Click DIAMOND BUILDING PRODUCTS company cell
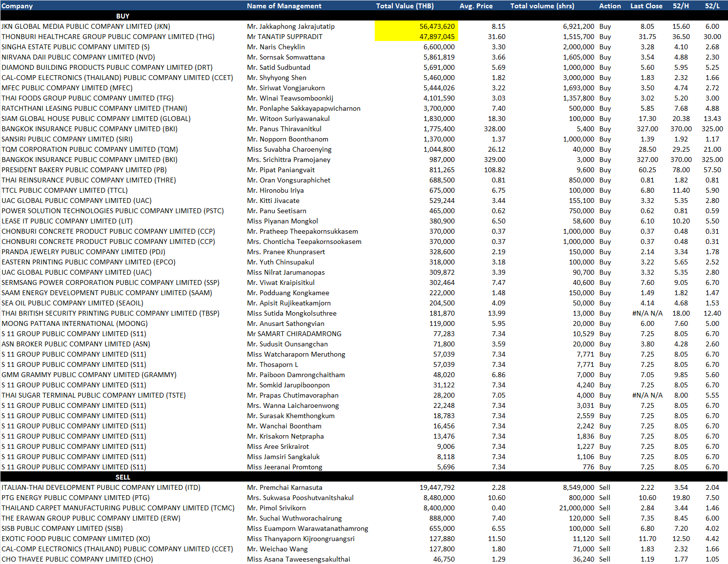The width and height of the screenshot is (728, 564). [x=107, y=67]
